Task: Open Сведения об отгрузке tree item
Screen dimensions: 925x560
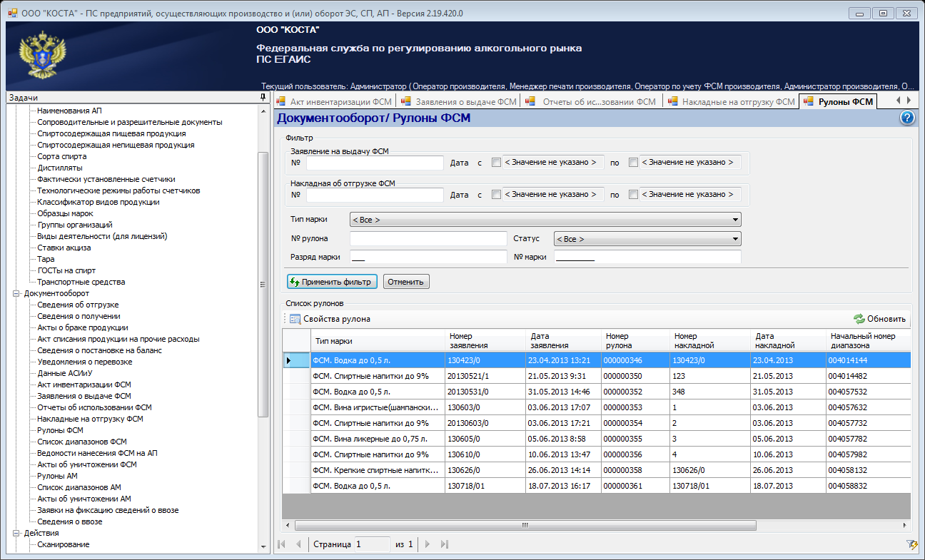Action: (x=78, y=305)
